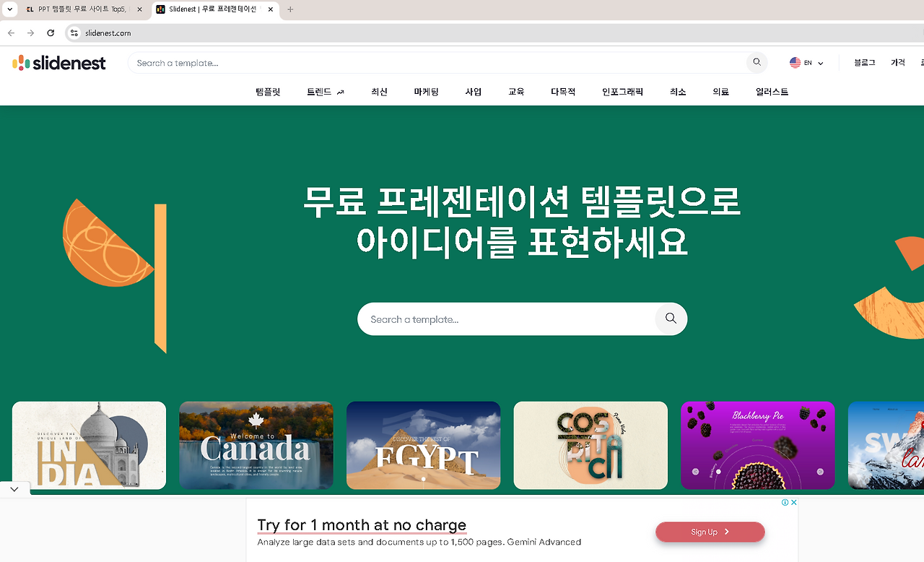Click the Slidenest logo
Image resolution: width=924 pixels, height=562 pixels.
59,63
